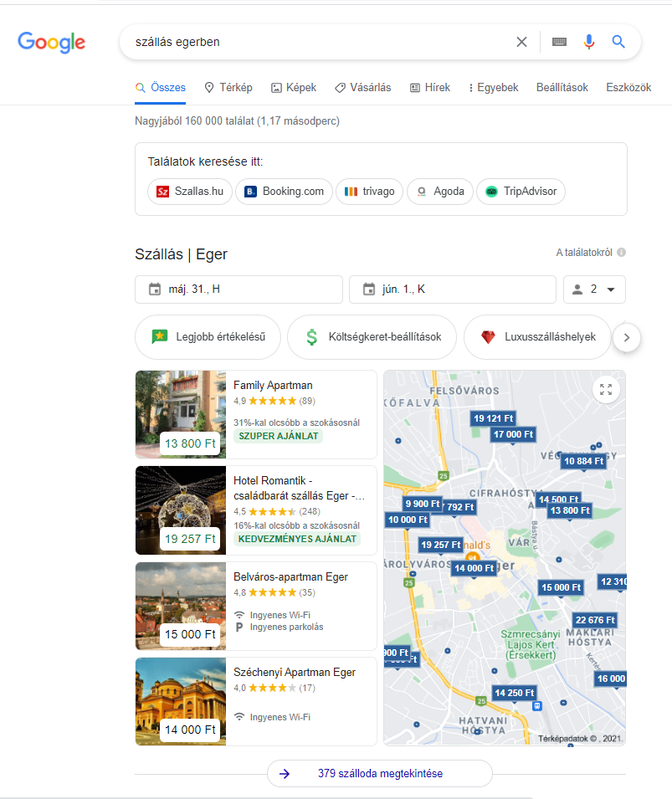Click the 19 257 Ft map price marker

(440, 545)
